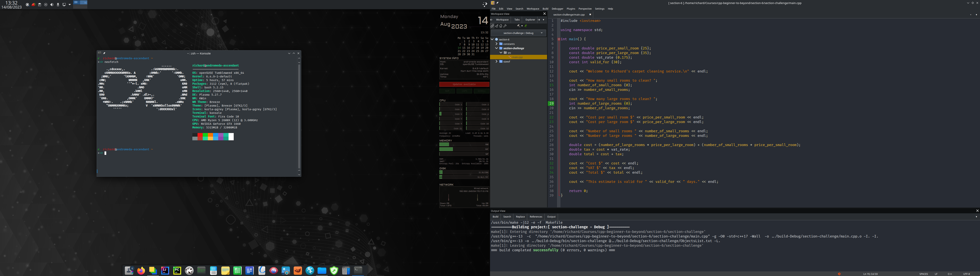Collapse the main() fold marker on line 5
The width and height of the screenshot is (980, 276).
click(559, 39)
